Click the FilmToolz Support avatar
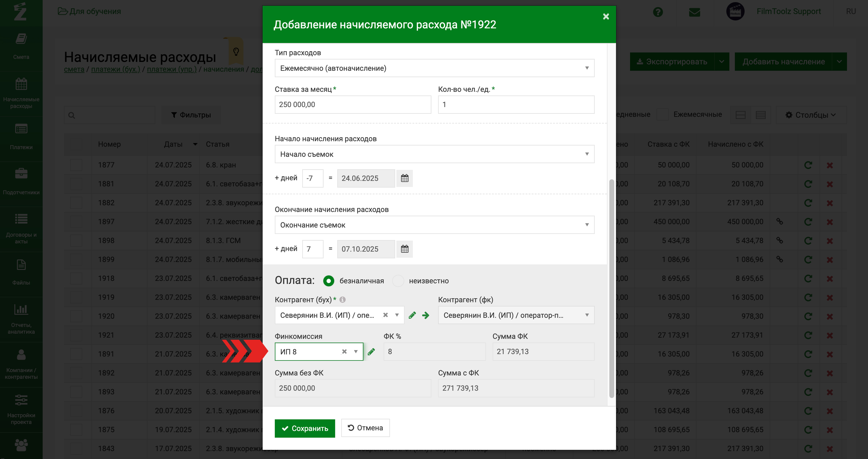Screen dimensions: 868x459 click(x=735, y=12)
